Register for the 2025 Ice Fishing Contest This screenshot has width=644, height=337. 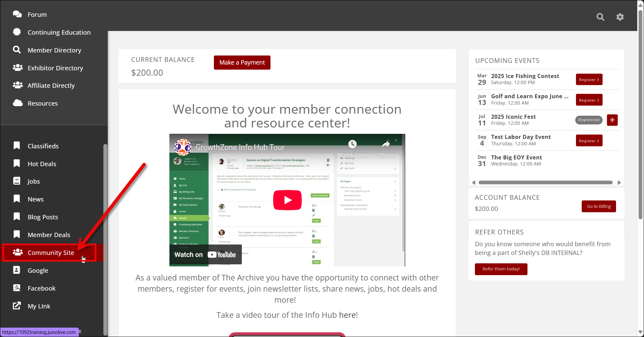click(589, 79)
